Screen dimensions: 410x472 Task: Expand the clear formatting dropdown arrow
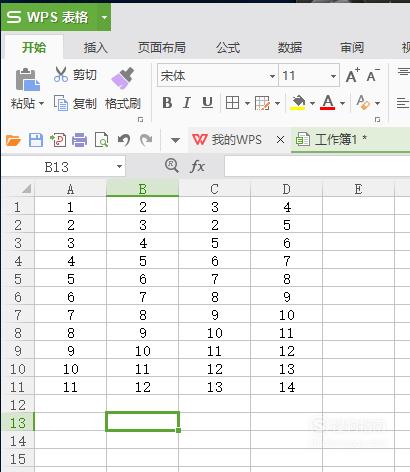click(377, 103)
